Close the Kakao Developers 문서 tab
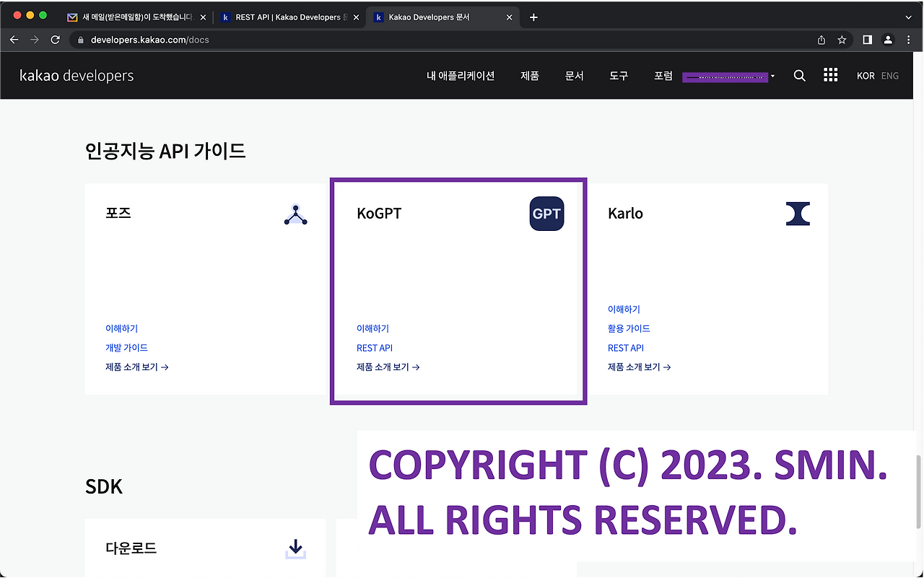This screenshot has width=924, height=578. point(509,17)
